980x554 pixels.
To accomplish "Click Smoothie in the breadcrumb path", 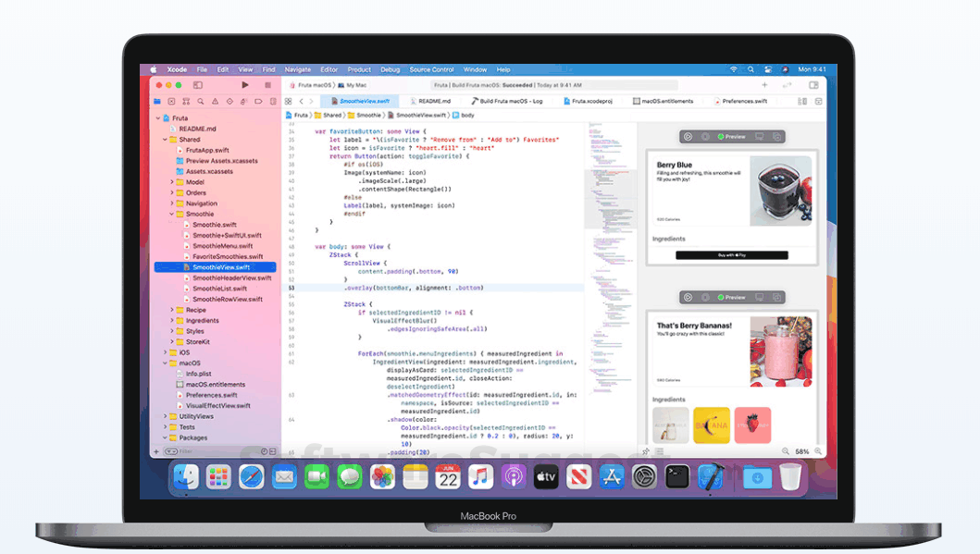I will tap(365, 115).
